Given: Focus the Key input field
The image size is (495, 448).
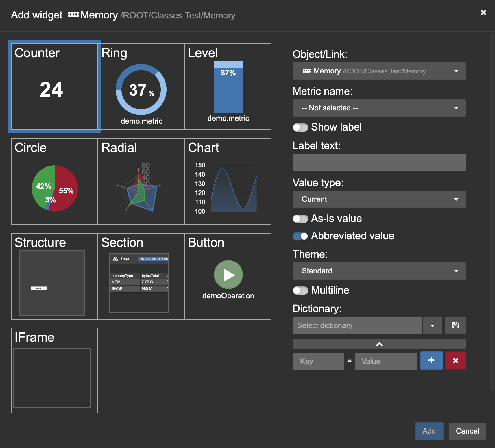Looking at the screenshot, I should 319,361.
